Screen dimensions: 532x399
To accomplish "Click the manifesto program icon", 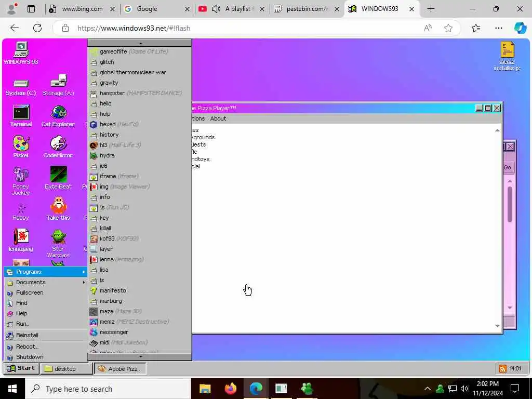I will click(94, 291).
